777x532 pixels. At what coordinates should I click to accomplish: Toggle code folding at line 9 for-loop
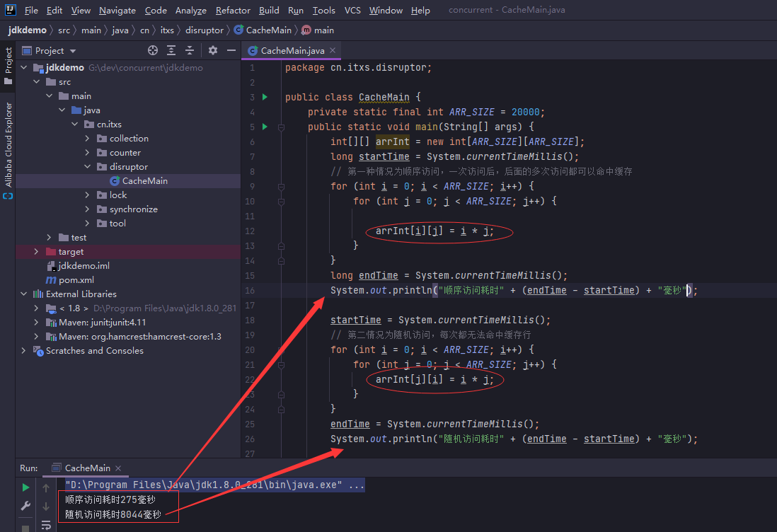(x=281, y=187)
